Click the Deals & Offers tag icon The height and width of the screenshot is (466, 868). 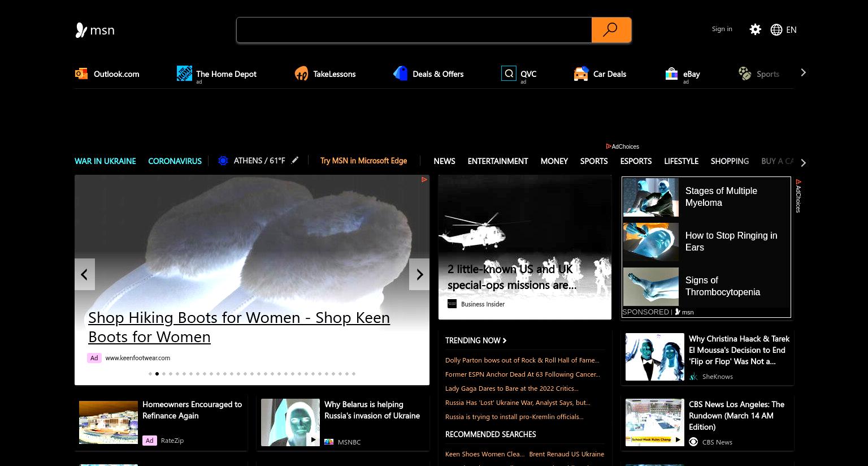[401, 74]
